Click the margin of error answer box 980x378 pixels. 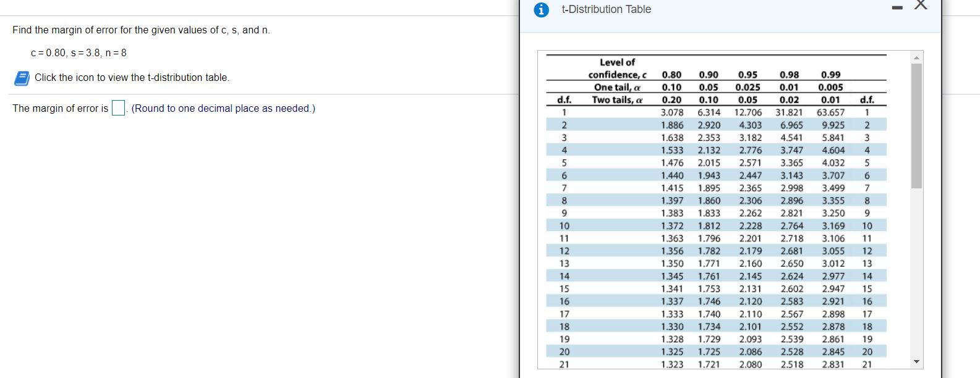[118, 107]
